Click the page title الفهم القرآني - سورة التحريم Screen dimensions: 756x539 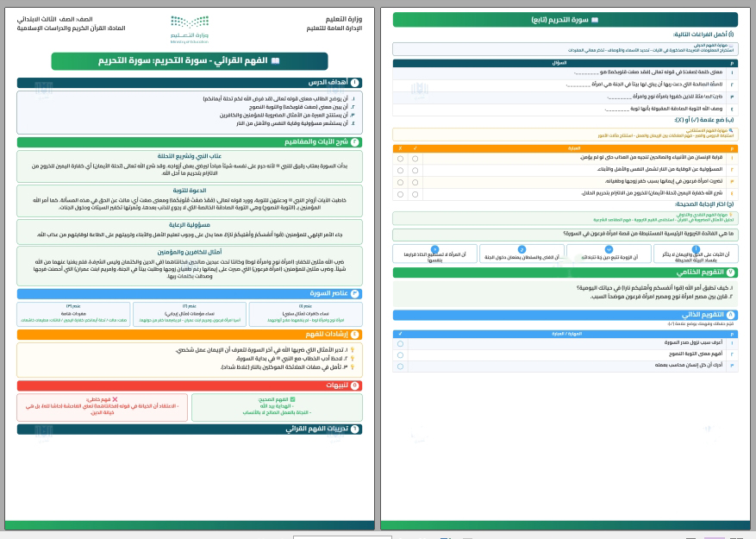[190, 61]
